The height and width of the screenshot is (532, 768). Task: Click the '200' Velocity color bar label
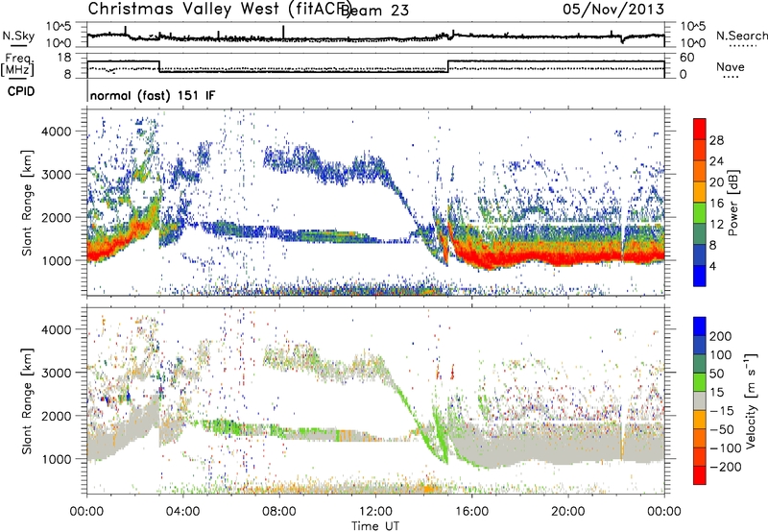click(720, 336)
